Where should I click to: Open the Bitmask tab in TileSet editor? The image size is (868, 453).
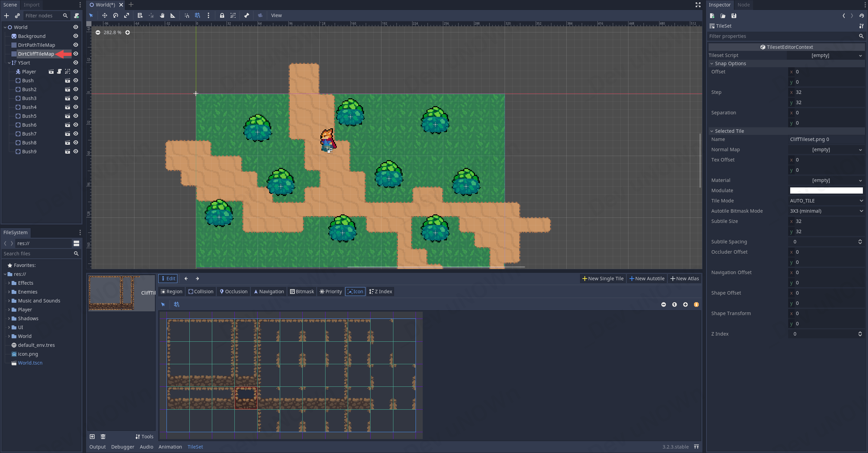point(302,292)
